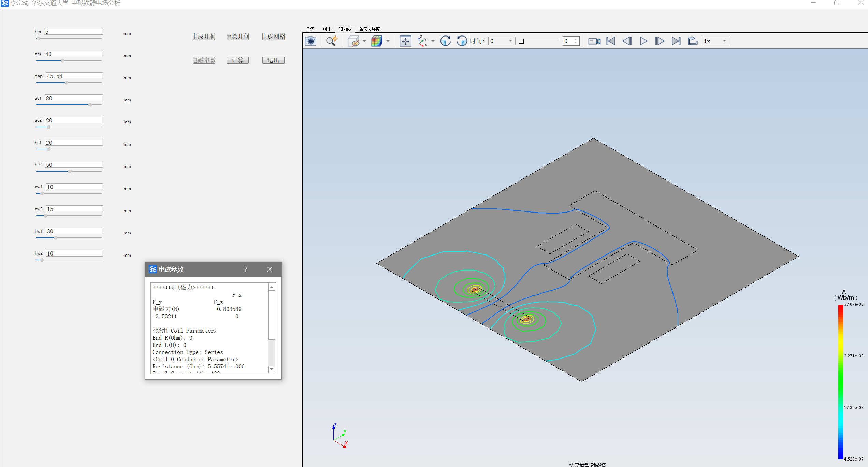The width and height of the screenshot is (868, 467).
Task: Click the 清除几何 button
Action: [237, 37]
